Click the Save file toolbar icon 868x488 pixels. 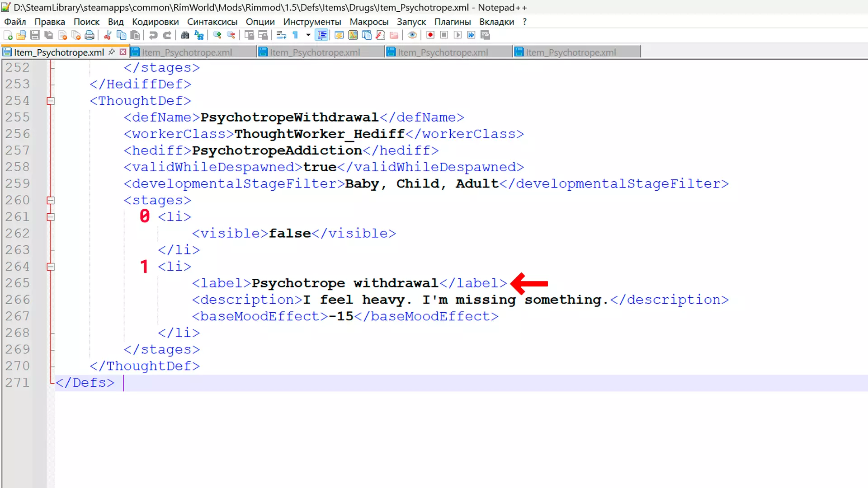pos(35,35)
